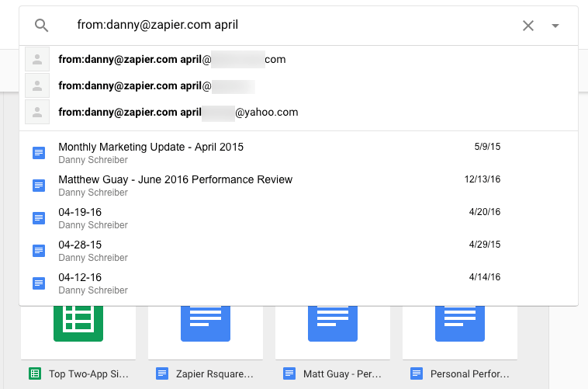The height and width of the screenshot is (389, 588).
Task: Click doc icon beside 04-12-16
Action: coord(39,283)
